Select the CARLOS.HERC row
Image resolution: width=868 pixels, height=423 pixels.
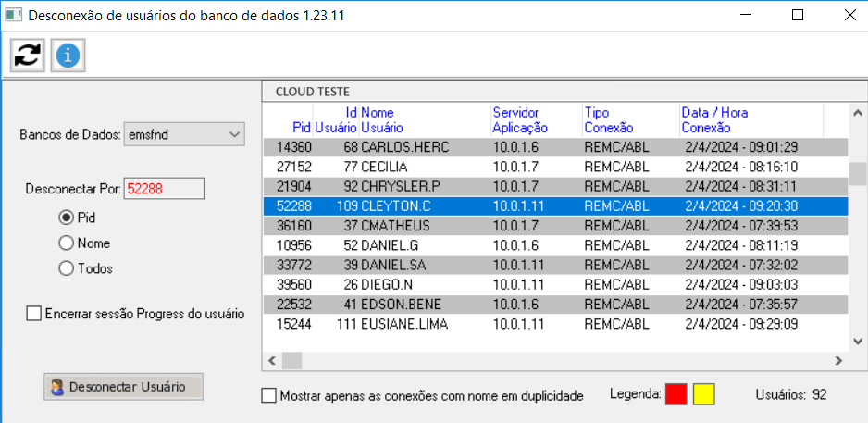pyautogui.click(x=555, y=147)
